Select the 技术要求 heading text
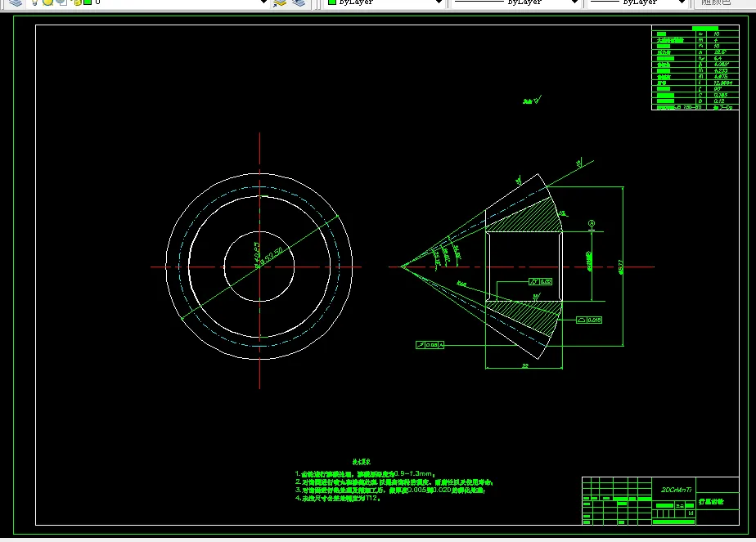 click(361, 462)
